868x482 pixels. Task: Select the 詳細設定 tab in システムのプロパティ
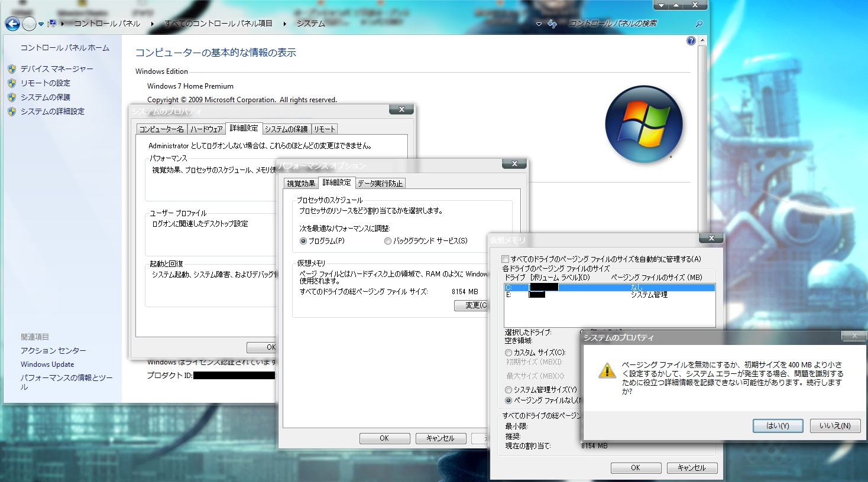[x=244, y=128]
